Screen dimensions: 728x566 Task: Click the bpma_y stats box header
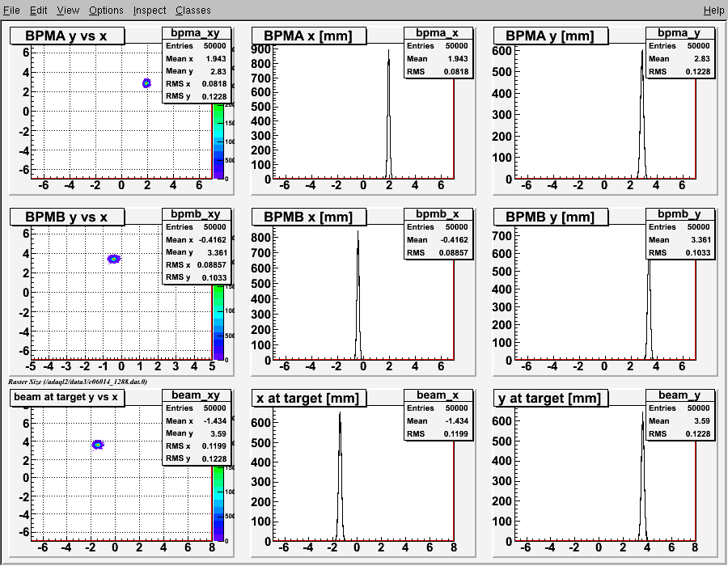click(679, 33)
